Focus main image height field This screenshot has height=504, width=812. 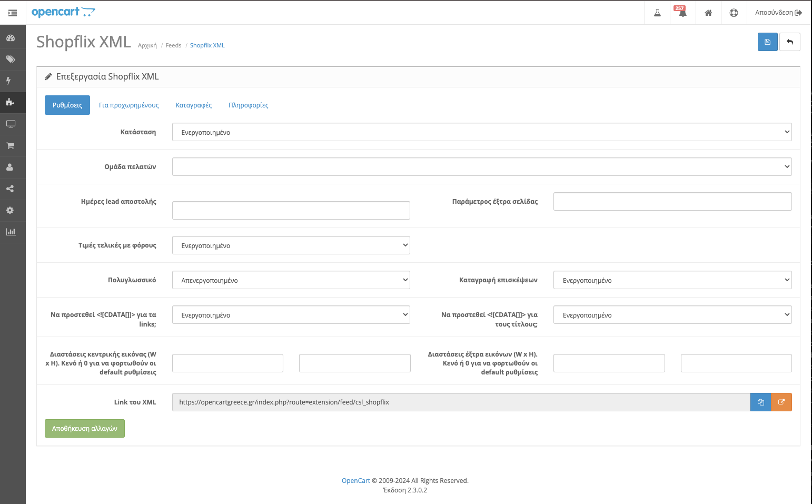click(x=355, y=363)
